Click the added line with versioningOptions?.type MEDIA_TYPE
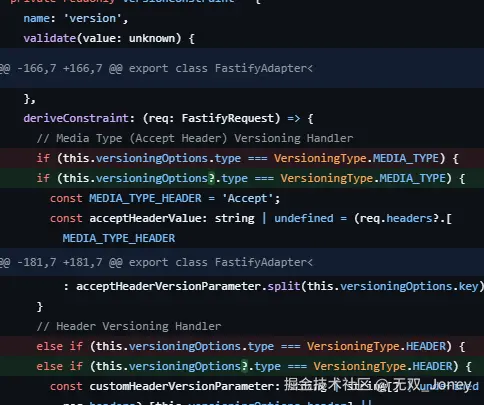 [x=242, y=178]
